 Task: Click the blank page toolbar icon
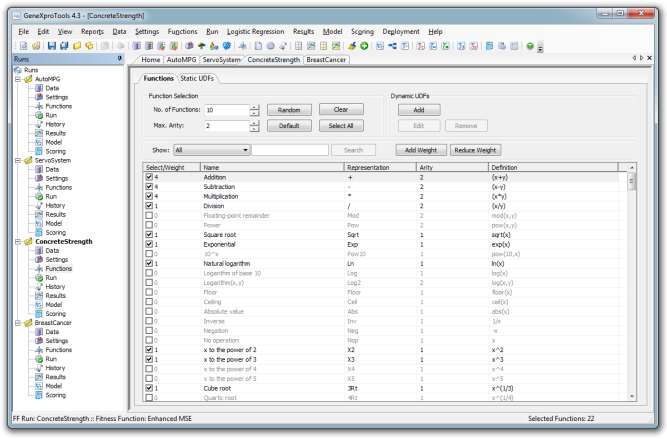[258, 46]
